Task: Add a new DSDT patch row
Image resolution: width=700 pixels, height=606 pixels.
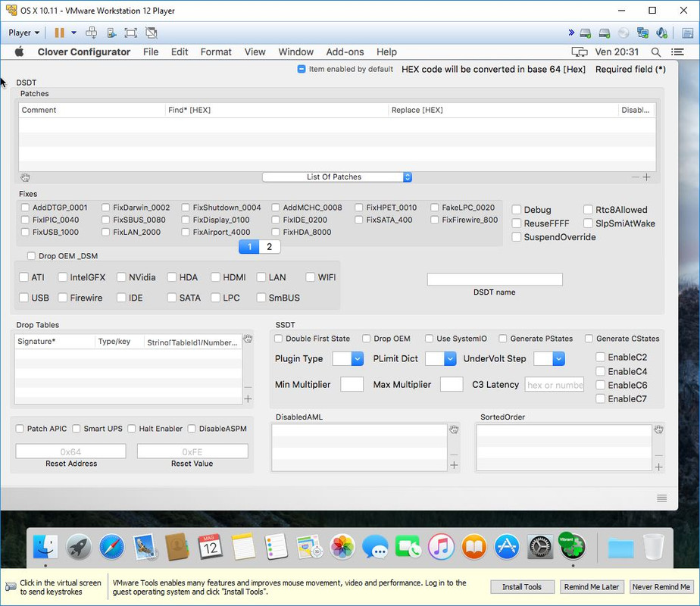Action: (x=646, y=177)
